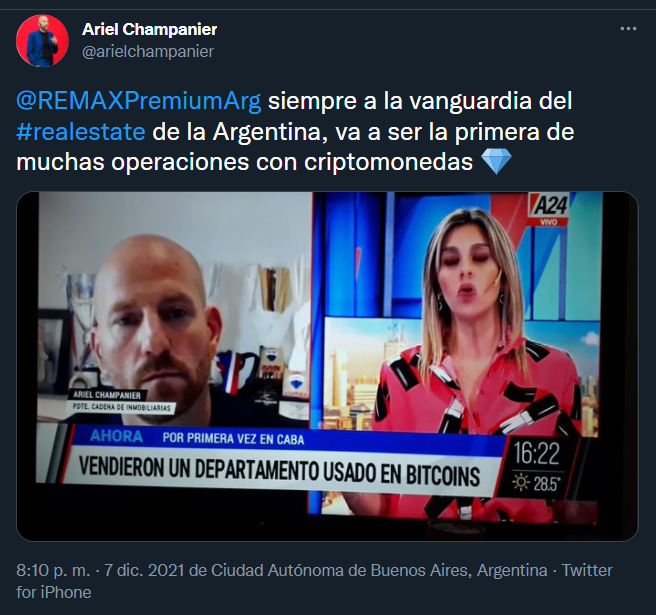Open the @arielchampanier handle
The width and height of the screenshot is (656, 615).
pos(148,51)
